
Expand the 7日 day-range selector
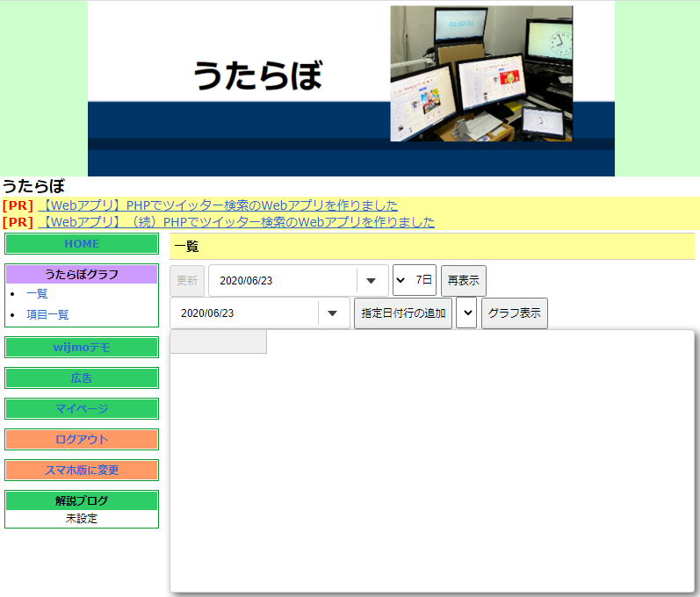point(415,280)
